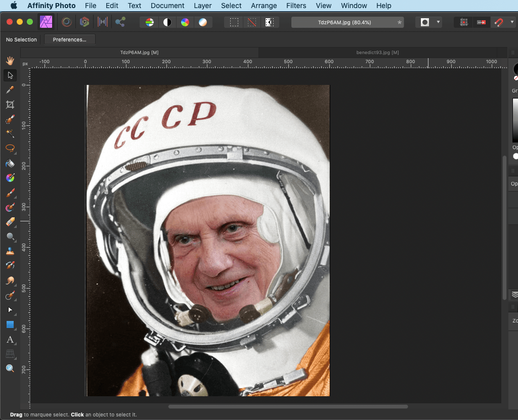This screenshot has height=420, width=518.
Task: Switch to the Liquify Persona icon
Action: coord(66,22)
